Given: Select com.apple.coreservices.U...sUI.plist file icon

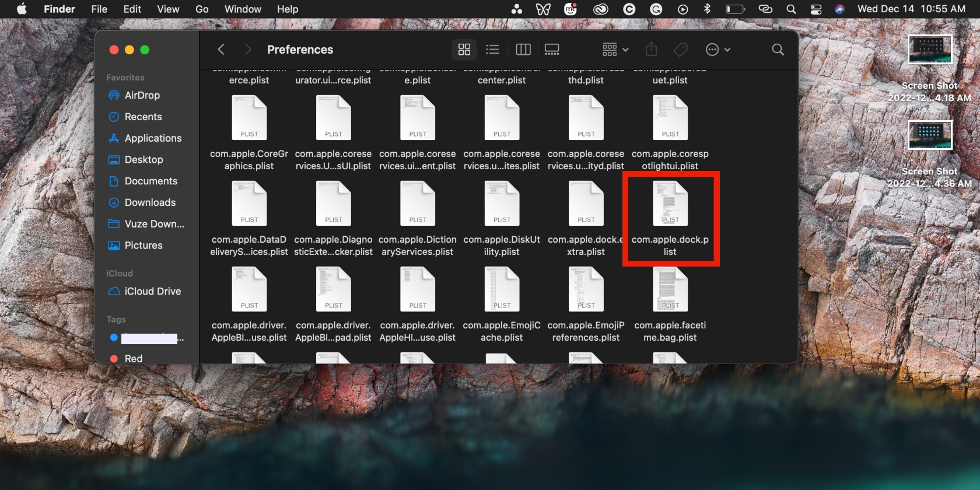Looking at the screenshot, I should pyautogui.click(x=334, y=117).
